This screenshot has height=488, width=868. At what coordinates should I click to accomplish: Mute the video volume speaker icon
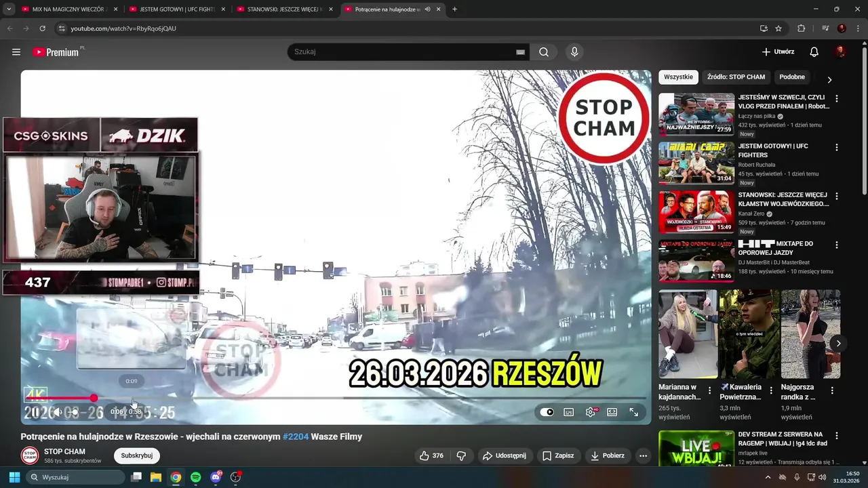[x=58, y=412]
